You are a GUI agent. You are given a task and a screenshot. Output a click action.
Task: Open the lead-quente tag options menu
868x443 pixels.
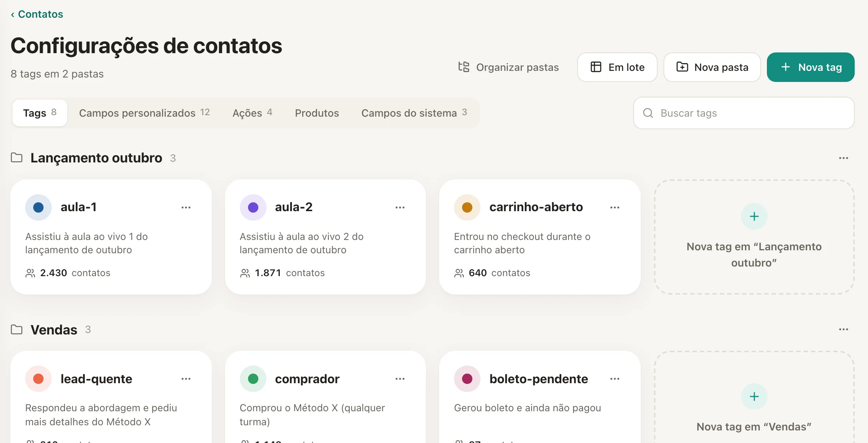coord(186,379)
